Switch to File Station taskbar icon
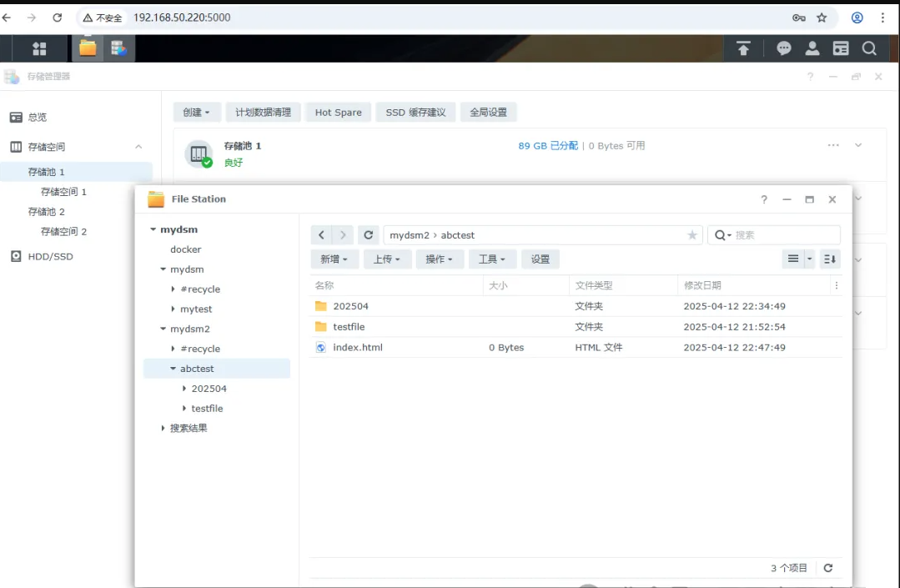Screen dimensions: 900x588 88,48
